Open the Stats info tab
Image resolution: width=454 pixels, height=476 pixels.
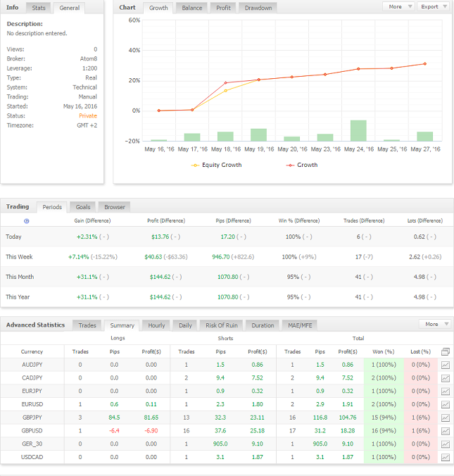[x=39, y=8]
